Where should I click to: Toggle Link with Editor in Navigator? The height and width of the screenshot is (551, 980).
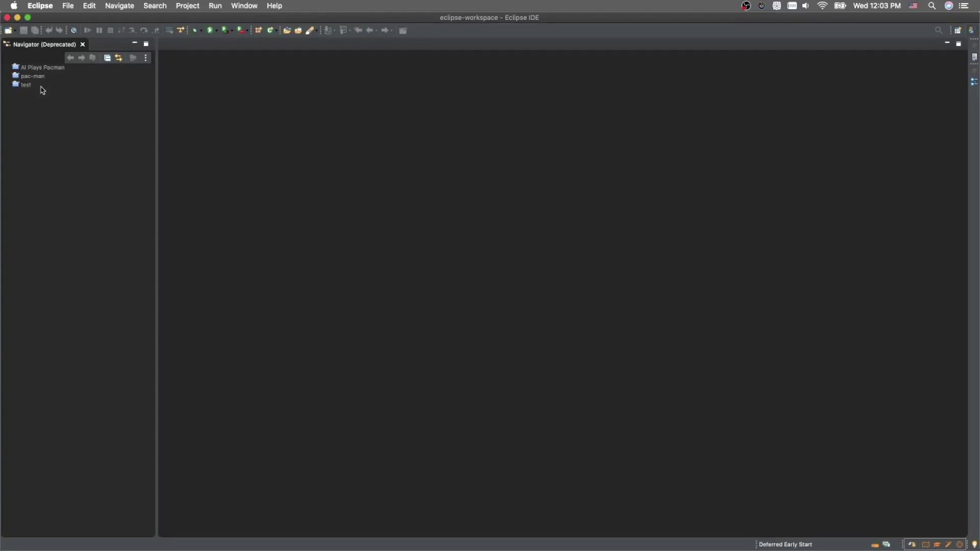(119, 58)
